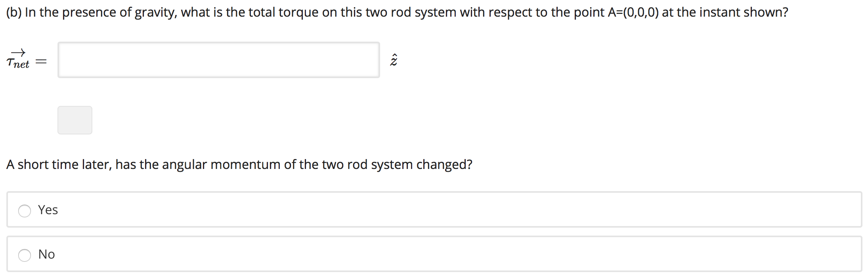The width and height of the screenshot is (868, 280).
Task: Click the small gray square below the answer box
Action: click(75, 120)
